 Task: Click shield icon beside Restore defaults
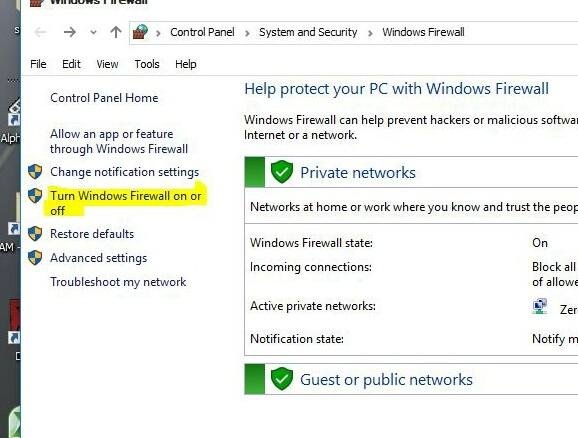pyautogui.click(x=35, y=234)
